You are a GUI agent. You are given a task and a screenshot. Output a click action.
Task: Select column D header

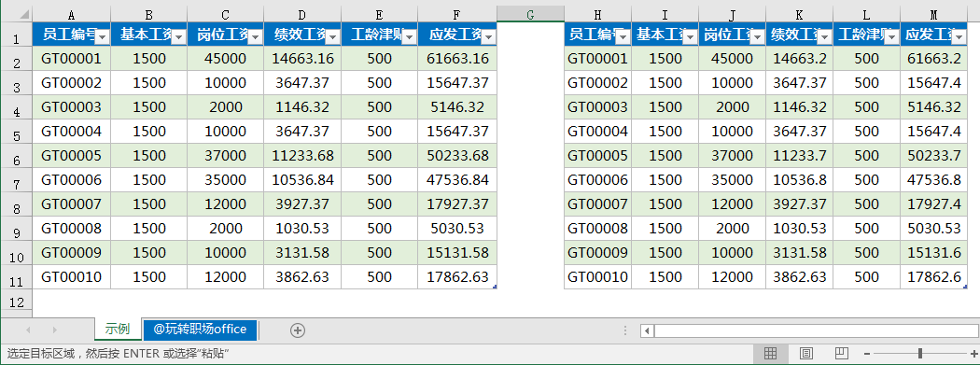[302, 14]
